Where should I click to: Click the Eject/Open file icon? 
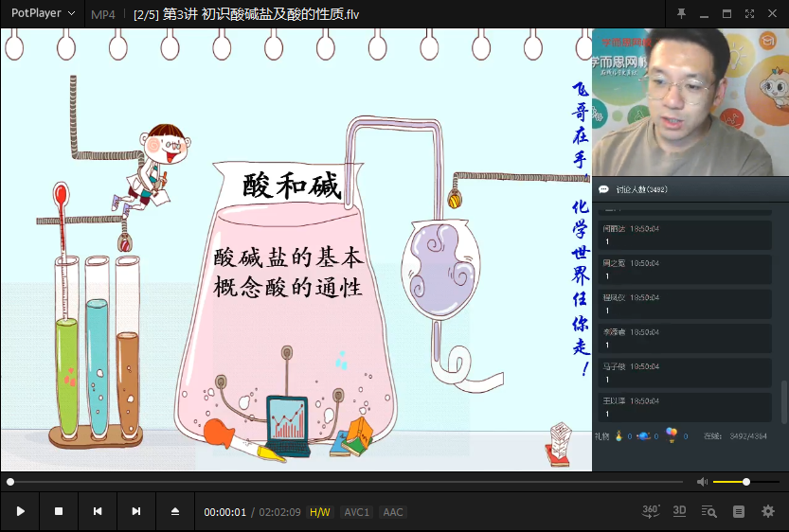[175, 511]
